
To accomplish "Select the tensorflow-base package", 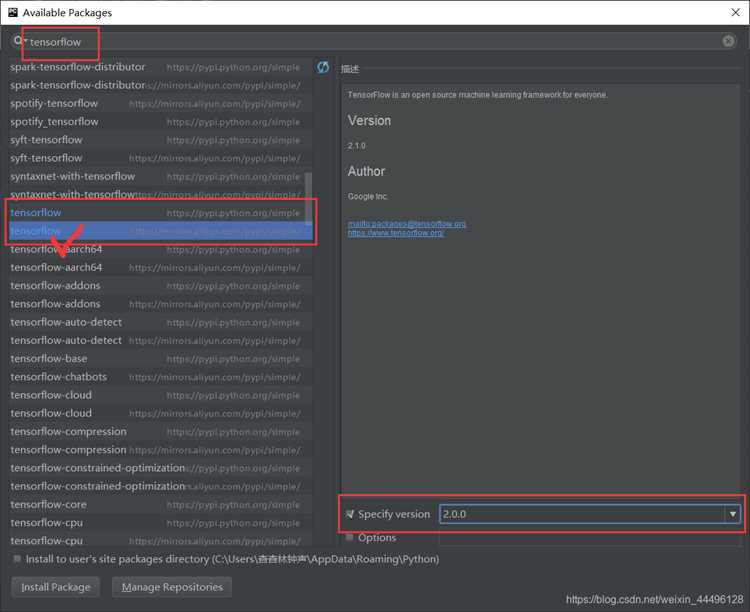I will coord(161,358).
